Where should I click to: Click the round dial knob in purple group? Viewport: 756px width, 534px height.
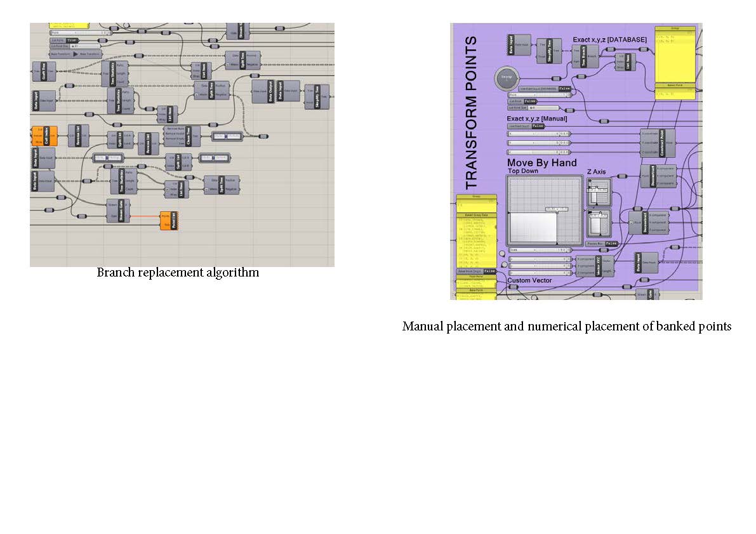507,77
